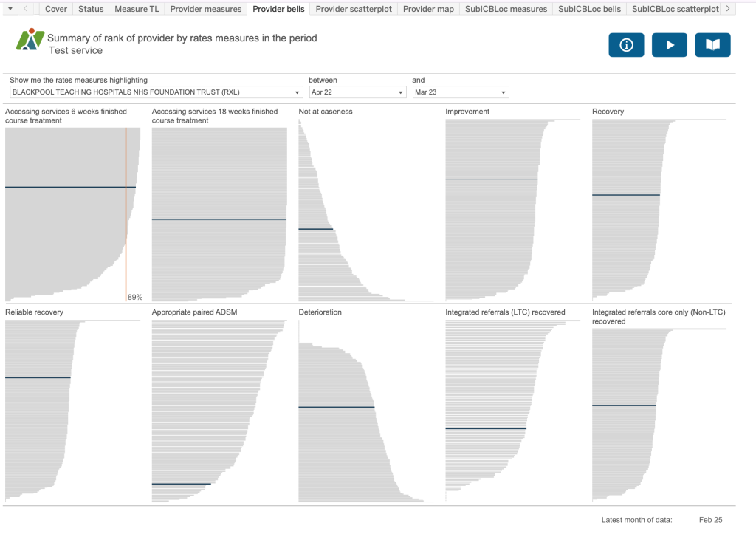This screenshot has height=534, width=756.
Task: Open the book guide icon button
Action: pos(712,45)
